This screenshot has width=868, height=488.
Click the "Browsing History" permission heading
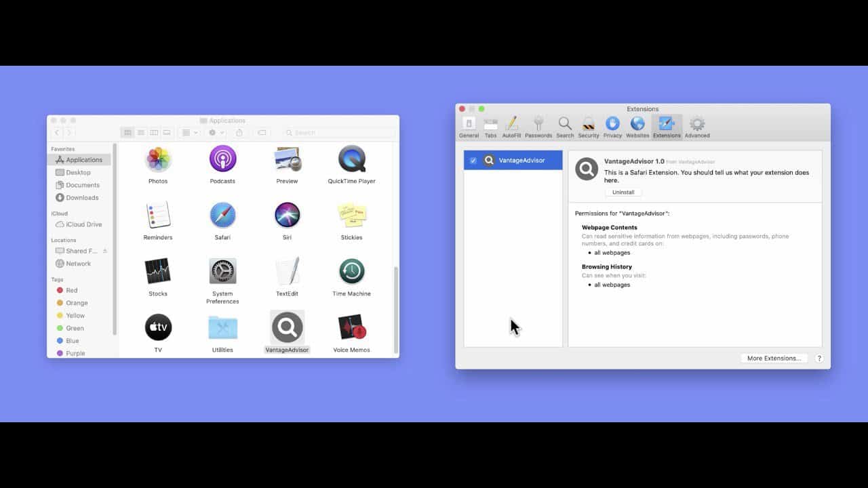(607, 267)
